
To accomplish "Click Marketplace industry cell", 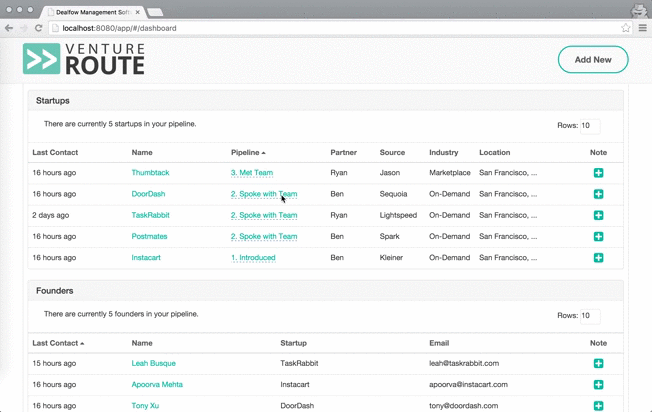I will pyautogui.click(x=450, y=173).
